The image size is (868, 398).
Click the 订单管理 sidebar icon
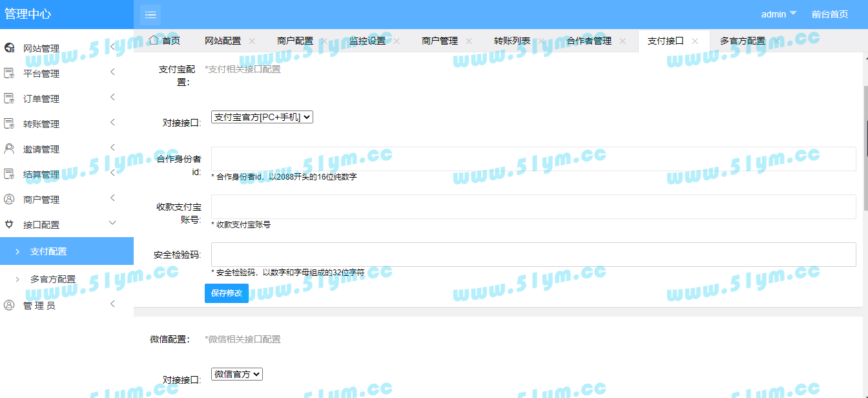(9, 98)
